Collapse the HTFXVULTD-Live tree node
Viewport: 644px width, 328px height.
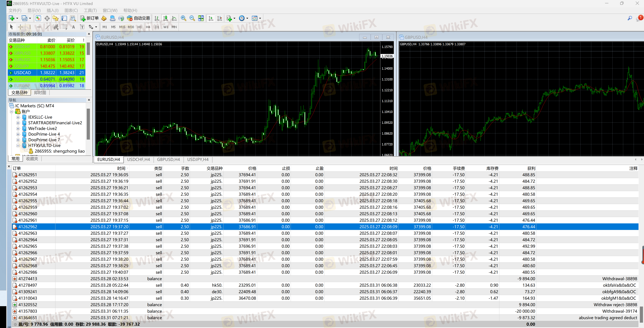[x=18, y=145]
